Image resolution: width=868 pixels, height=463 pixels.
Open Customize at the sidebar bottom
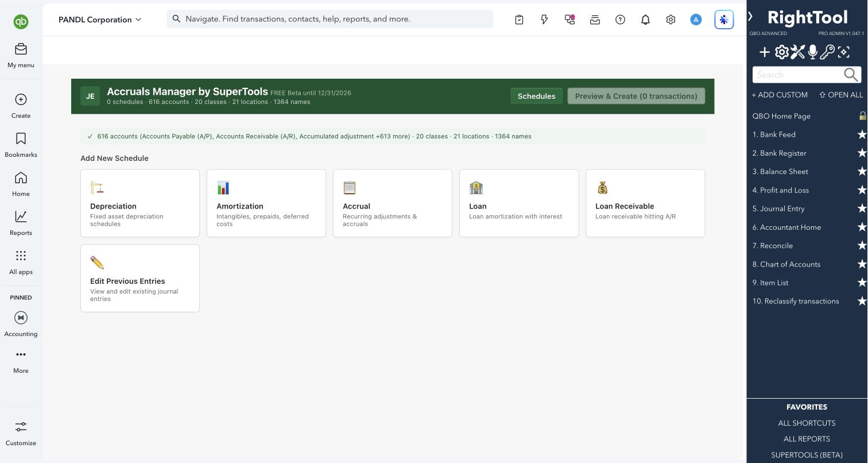point(21,434)
